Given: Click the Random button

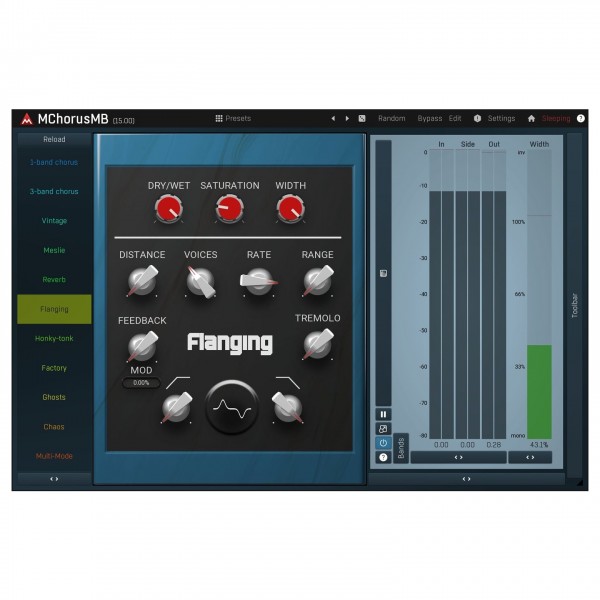Looking at the screenshot, I should tap(391, 119).
